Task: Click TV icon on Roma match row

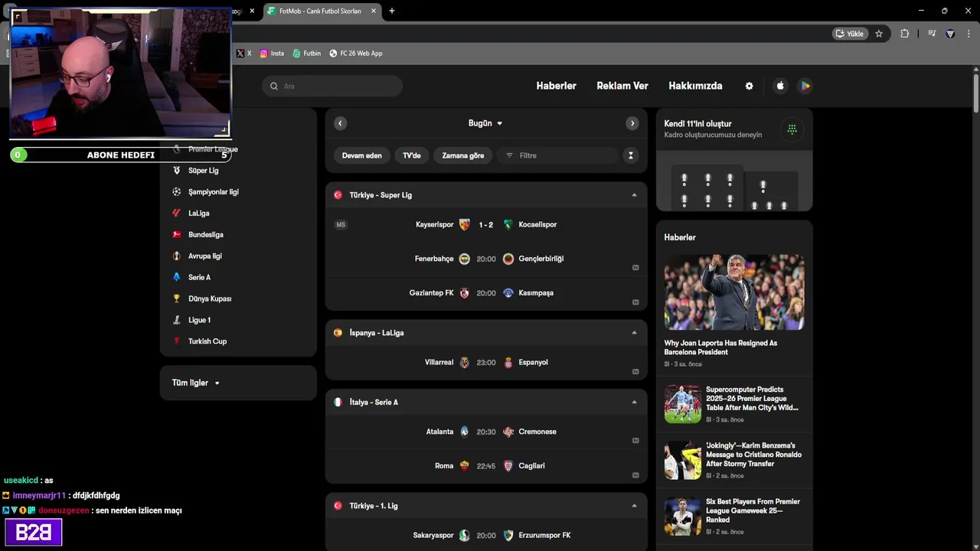Action: click(x=635, y=475)
